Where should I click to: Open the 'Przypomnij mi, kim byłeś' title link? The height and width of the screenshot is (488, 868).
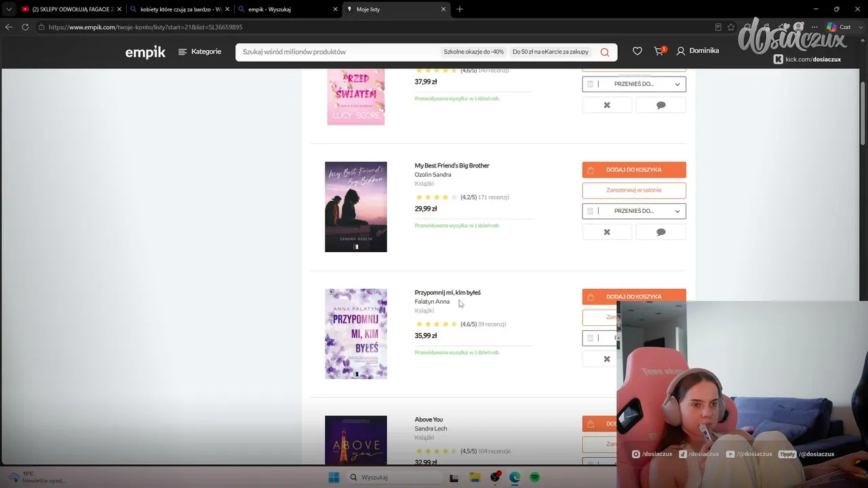click(x=448, y=293)
